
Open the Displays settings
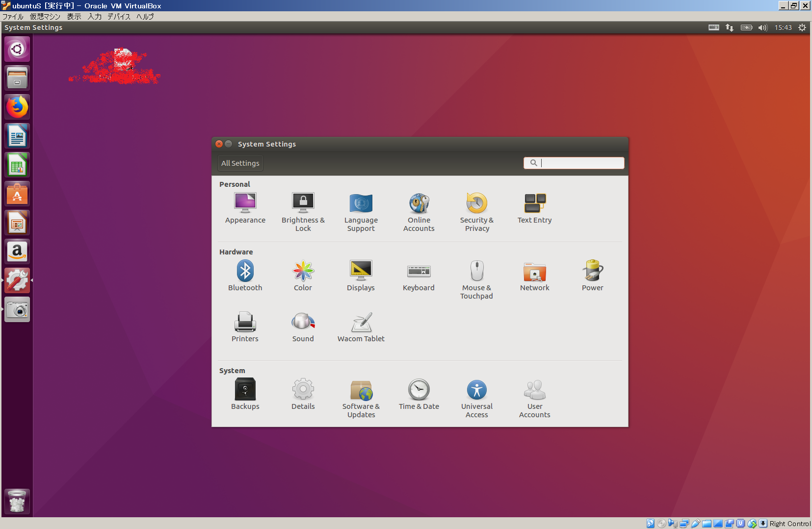coord(361,276)
